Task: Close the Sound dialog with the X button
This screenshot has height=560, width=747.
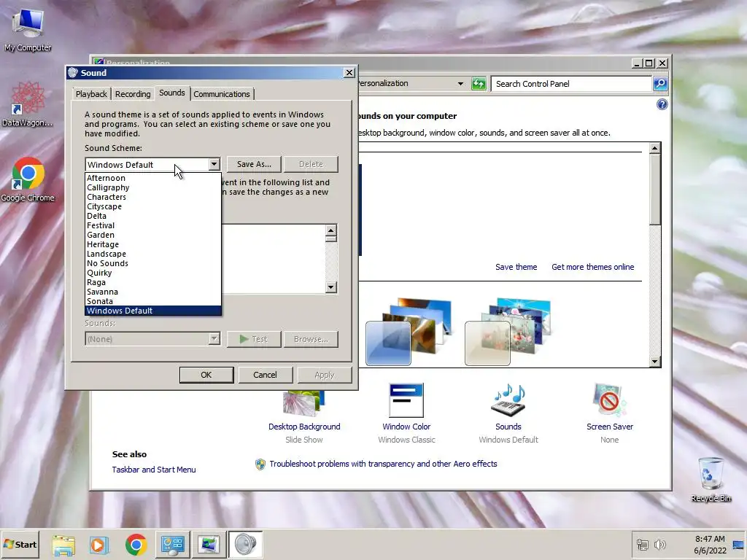Action: [x=349, y=72]
